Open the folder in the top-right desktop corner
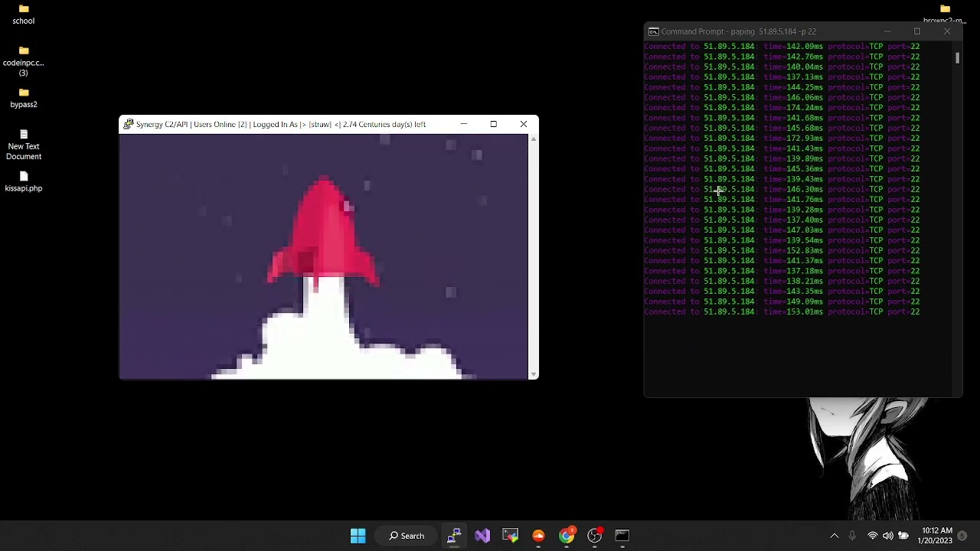Viewport: 980px width, 551px height. [x=945, y=14]
